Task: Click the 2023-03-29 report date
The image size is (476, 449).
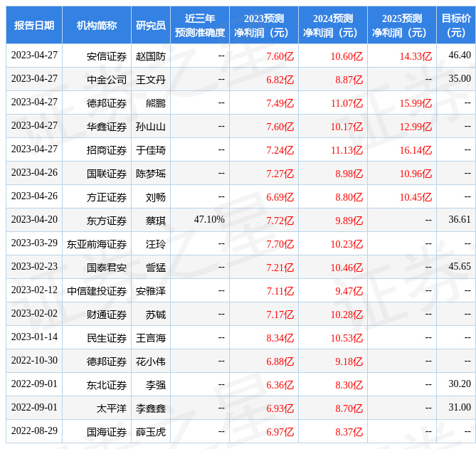Action: pyautogui.click(x=34, y=243)
